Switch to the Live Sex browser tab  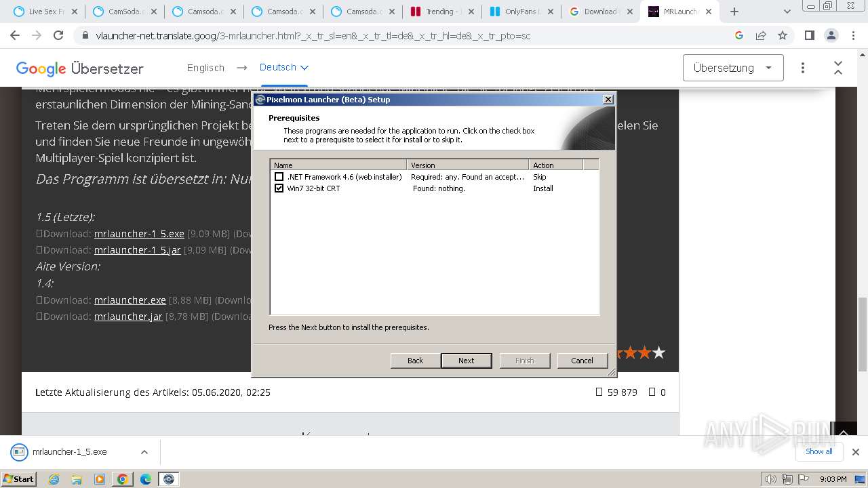[46, 12]
